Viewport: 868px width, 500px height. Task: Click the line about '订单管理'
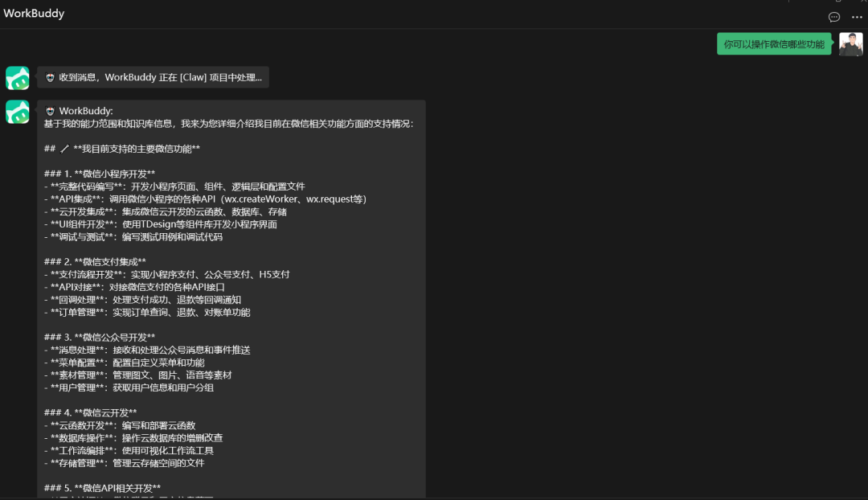click(x=147, y=312)
